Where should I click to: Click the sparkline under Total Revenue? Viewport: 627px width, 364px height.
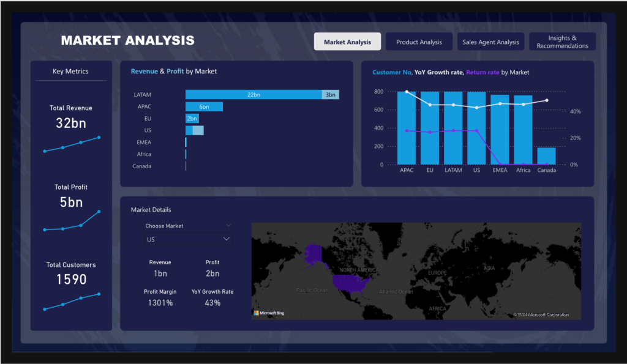click(x=72, y=144)
